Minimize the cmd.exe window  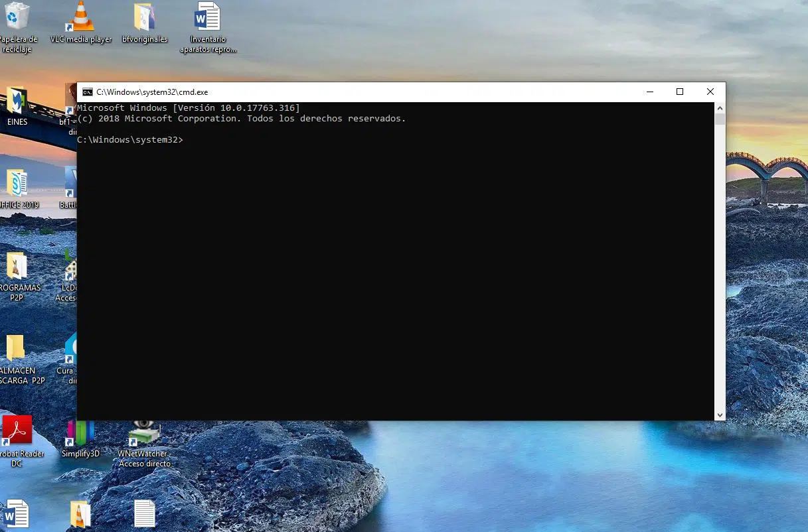tap(649, 92)
